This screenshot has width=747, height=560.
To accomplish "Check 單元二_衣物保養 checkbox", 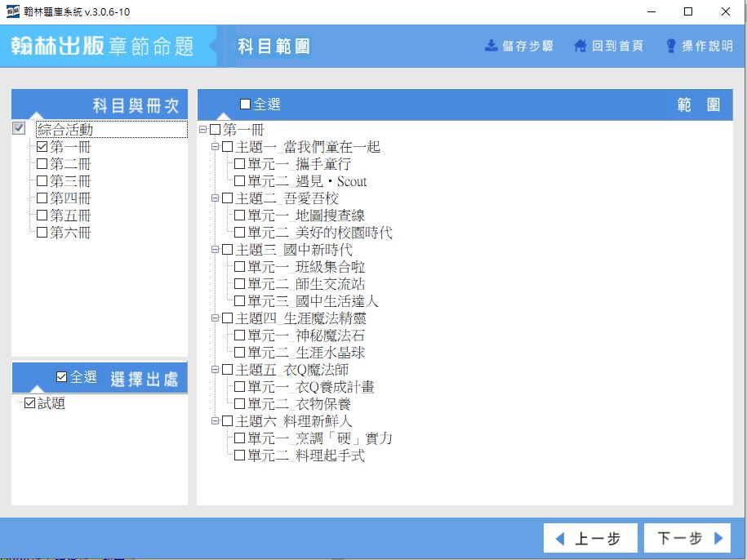I will click(240, 404).
